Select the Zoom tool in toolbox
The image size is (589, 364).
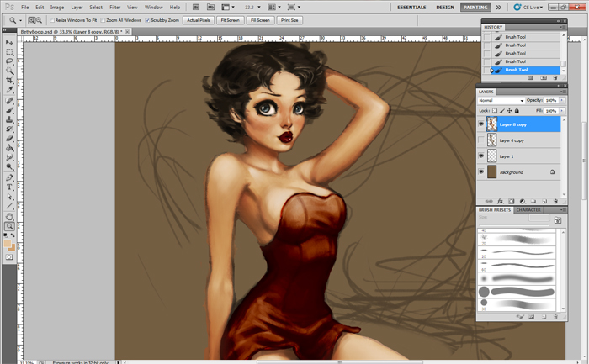[9, 226]
